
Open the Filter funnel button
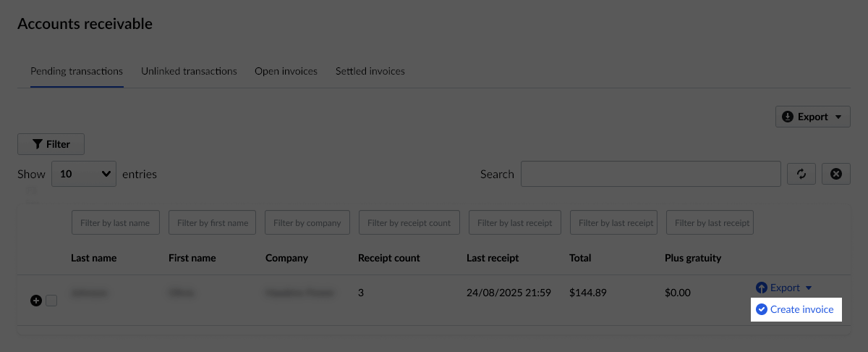pyautogui.click(x=51, y=144)
